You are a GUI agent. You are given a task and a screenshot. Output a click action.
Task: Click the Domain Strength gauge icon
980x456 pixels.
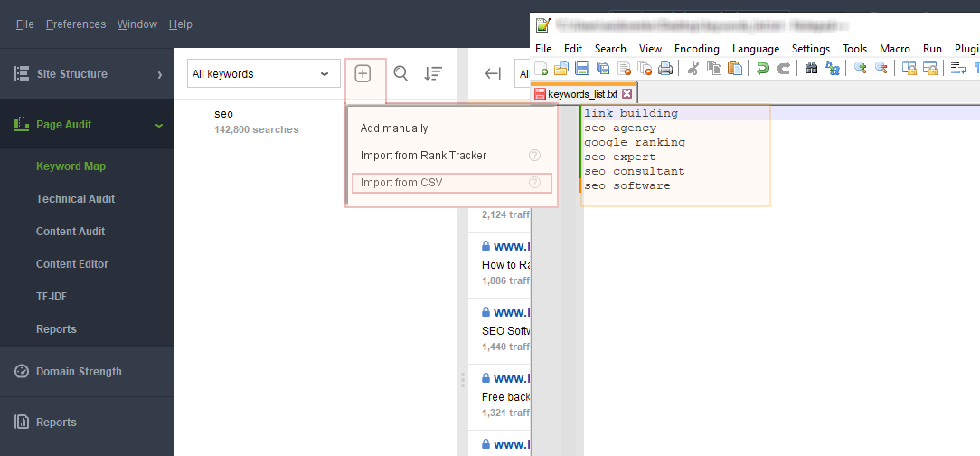tap(22, 371)
